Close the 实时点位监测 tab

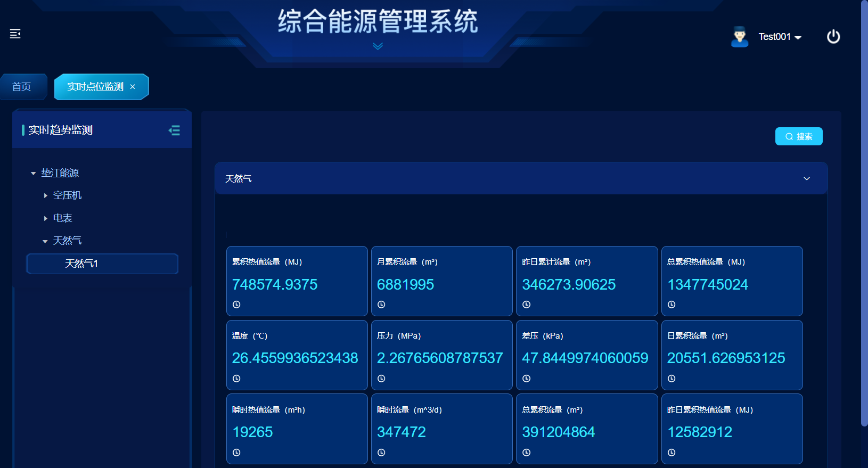[133, 87]
